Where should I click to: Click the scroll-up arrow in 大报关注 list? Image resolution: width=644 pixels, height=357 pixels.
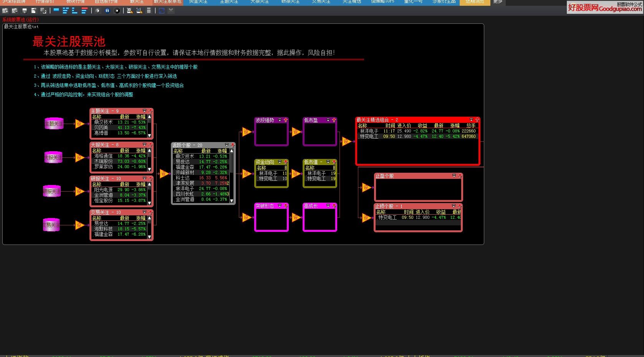coord(149,150)
